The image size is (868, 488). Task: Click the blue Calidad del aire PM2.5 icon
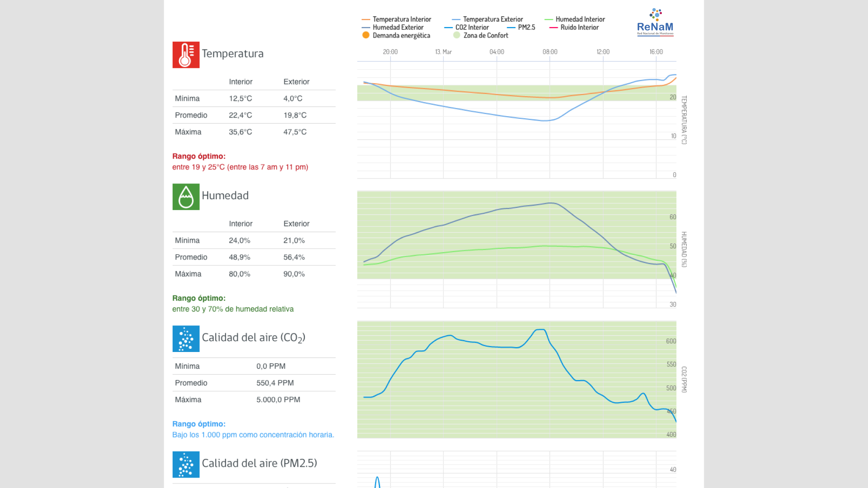point(186,464)
